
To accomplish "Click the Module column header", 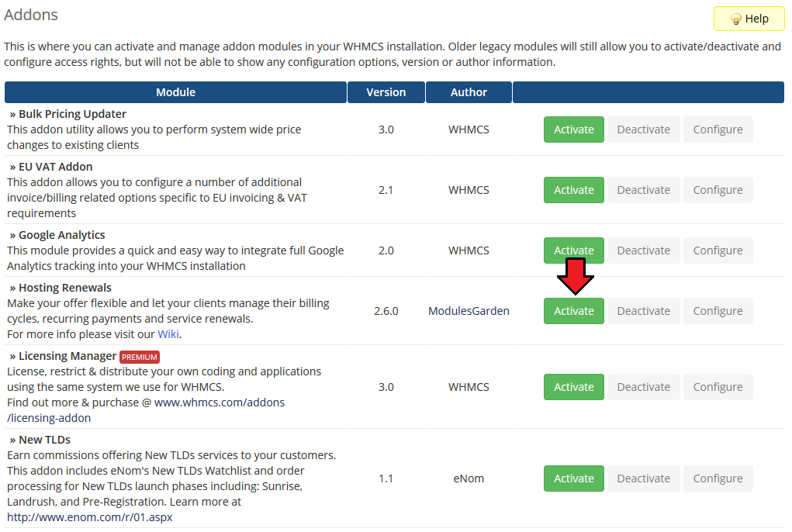I will point(176,92).
